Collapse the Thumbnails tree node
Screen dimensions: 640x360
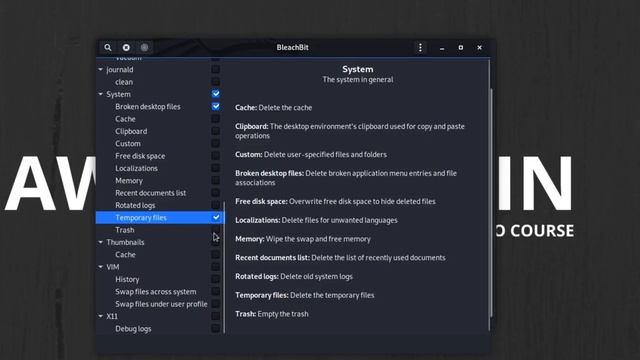click(x=100, y=242)
